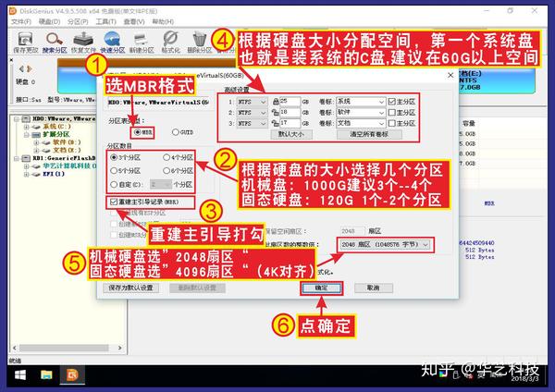The image size is (555, 392).
Task: Click the 清空所有卷标 button
Action: point(369,134)
